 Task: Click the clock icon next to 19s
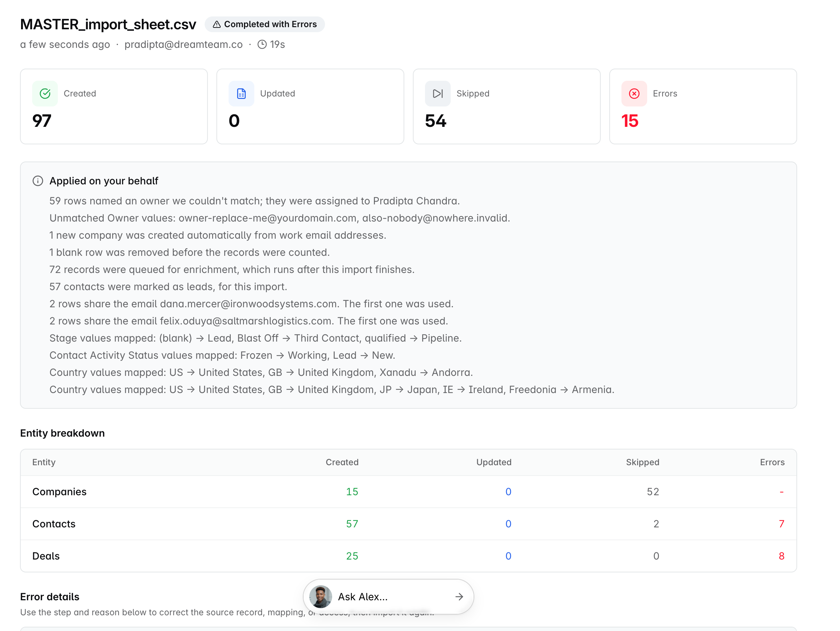(262, 44)
